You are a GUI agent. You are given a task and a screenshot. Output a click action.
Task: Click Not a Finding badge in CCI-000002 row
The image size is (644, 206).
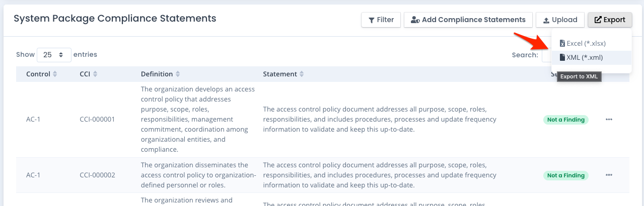click(566, 175)
